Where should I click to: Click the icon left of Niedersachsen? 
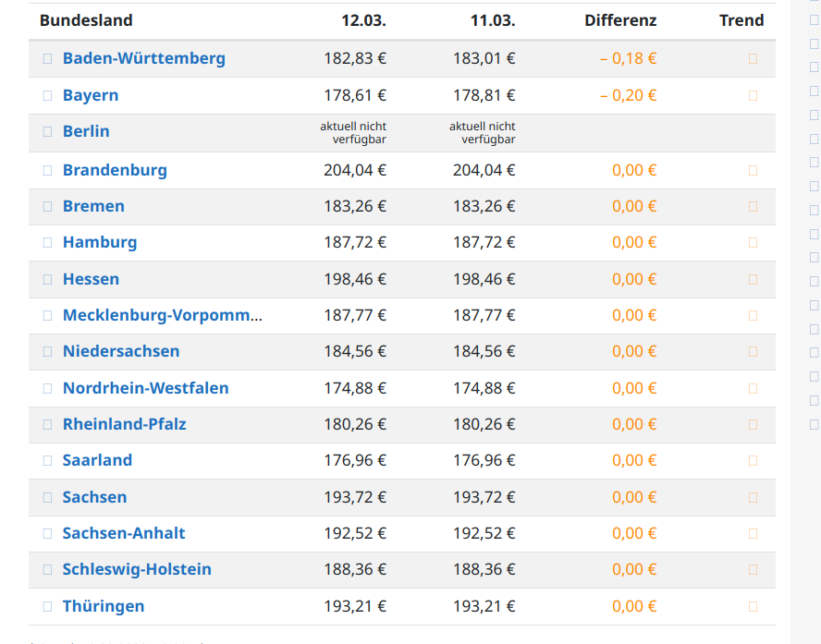point(48,352)
